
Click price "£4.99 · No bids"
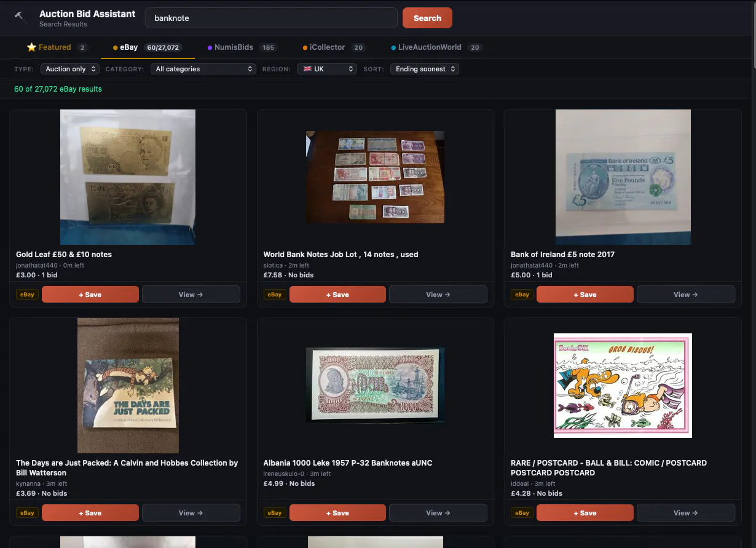pyautogui.click(x=289, y=483)
